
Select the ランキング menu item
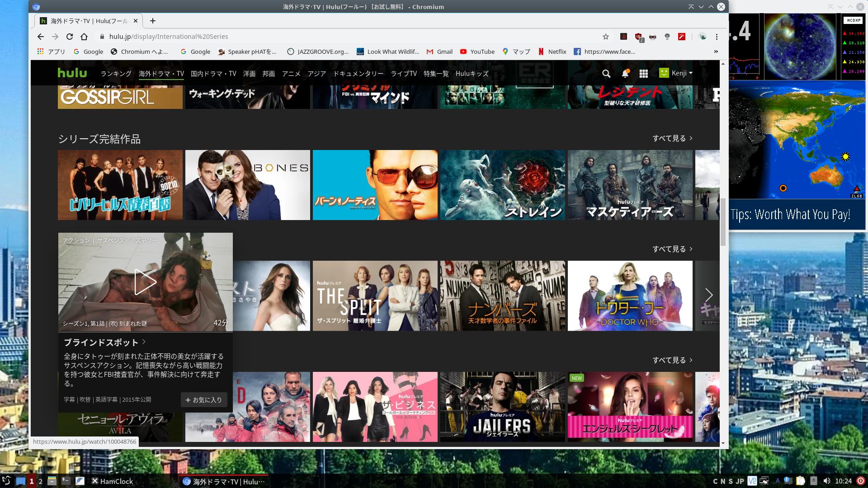tap(116, 73)
